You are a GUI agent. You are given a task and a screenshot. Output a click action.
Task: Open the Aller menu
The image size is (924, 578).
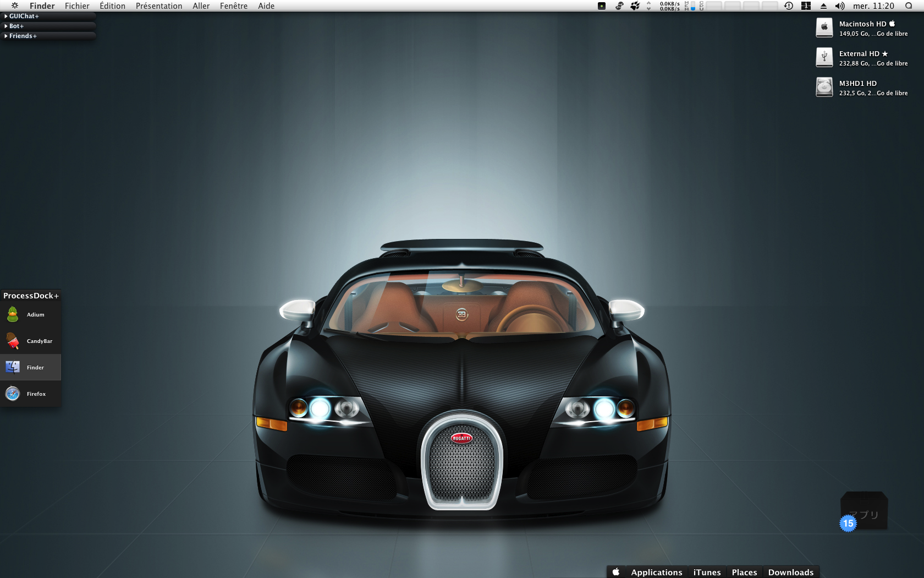(x=201, y=6)
